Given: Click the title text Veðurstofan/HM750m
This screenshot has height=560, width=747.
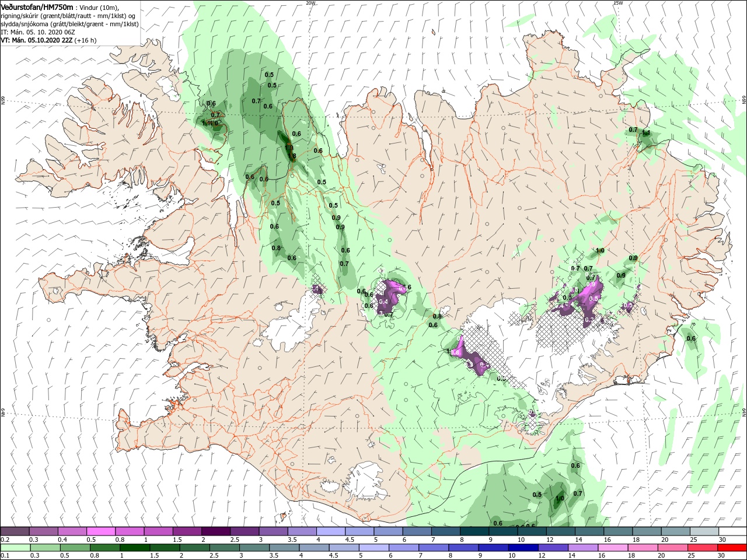Looking at the screenshot, I should [x=37, y=7].
